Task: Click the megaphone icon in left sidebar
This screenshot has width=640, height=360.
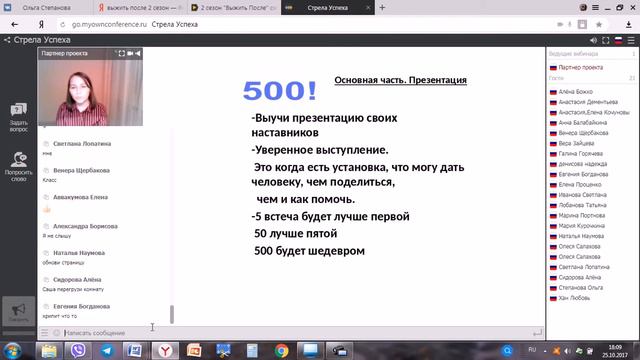Action: 18,309
